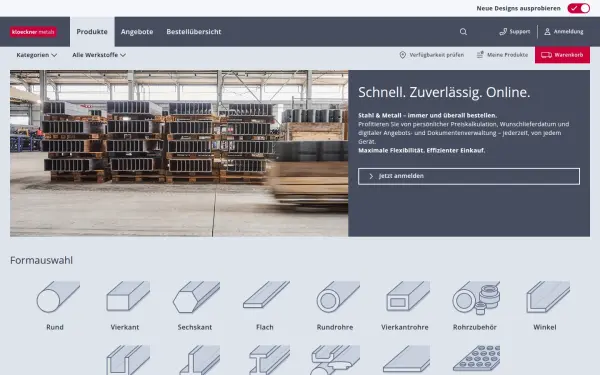This screenshot has width=600, height=375.
Task: Click the Schnell. Zuverlässig. Online. headline
Action: click(444, 92)
